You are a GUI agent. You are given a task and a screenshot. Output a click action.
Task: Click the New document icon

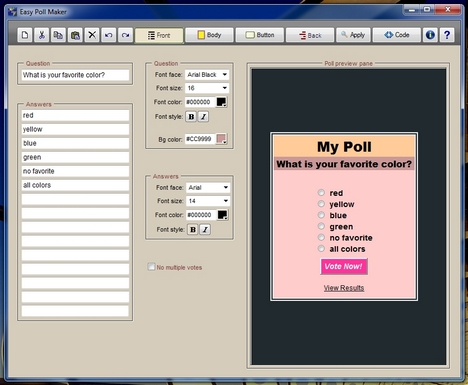pos(25,35)
